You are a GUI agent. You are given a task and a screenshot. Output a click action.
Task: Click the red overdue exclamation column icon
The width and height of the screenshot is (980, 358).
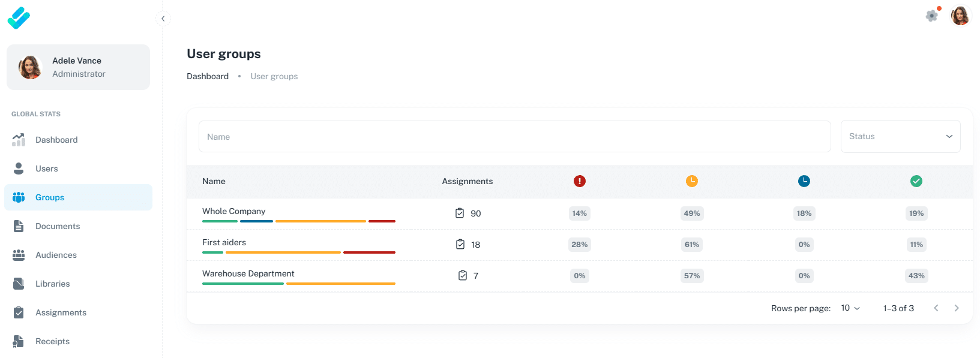click(580, 181)
